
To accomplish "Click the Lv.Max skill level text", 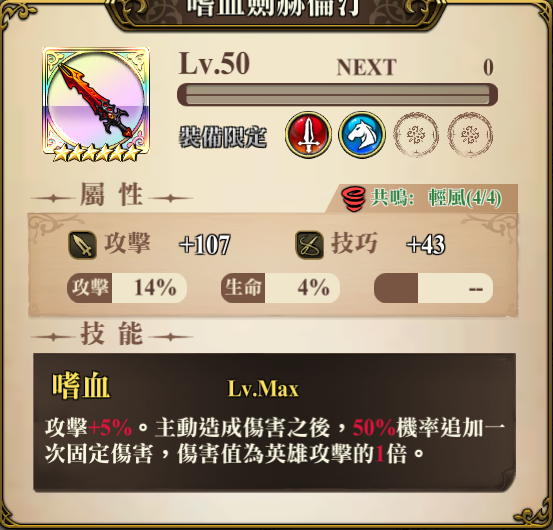I will (x=263, y=389).
